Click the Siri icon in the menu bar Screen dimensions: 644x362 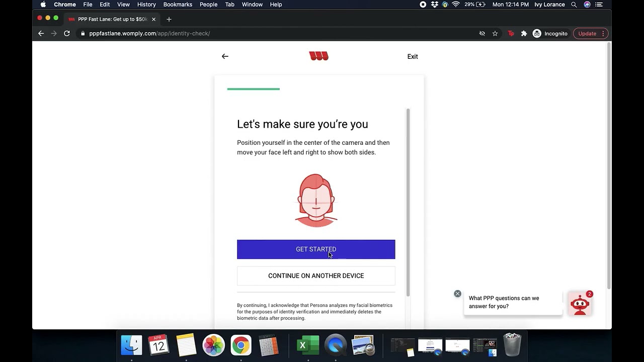coord(587,5)
